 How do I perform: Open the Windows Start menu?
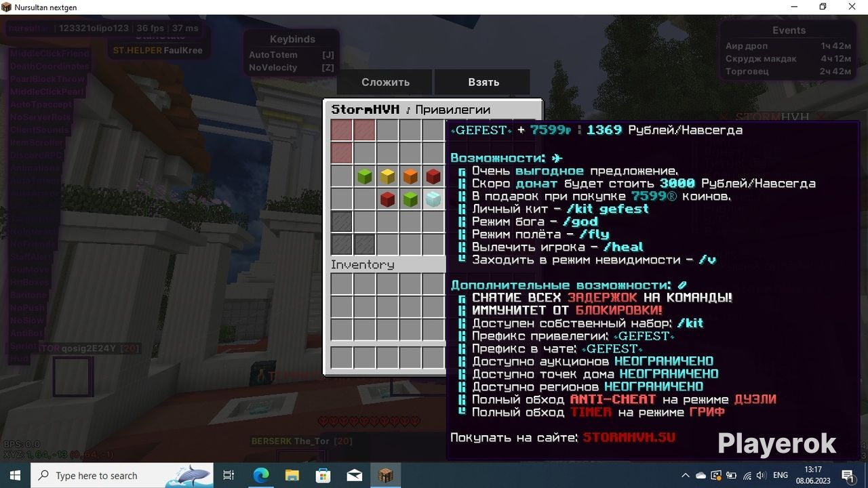coord(16,475)
